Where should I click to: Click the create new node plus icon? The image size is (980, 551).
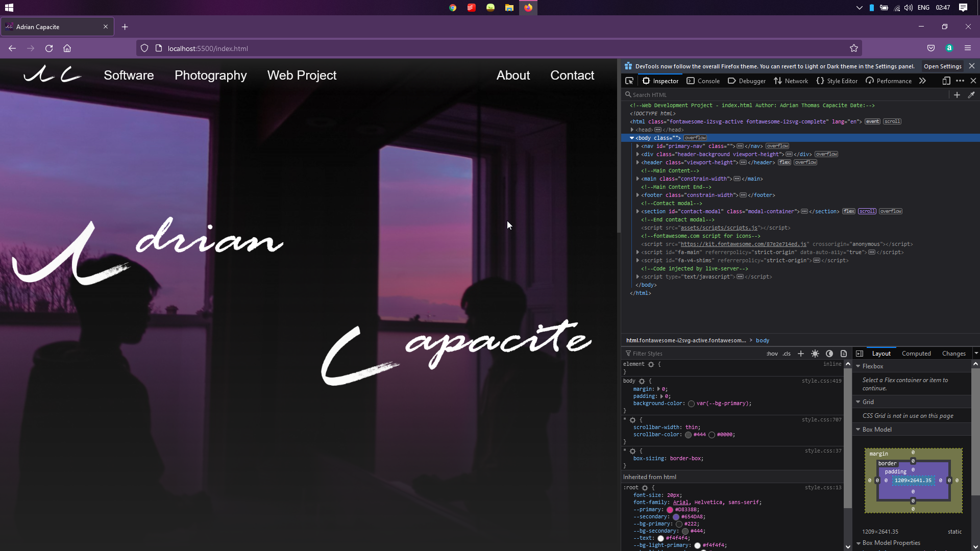click(x=957, y=95)
